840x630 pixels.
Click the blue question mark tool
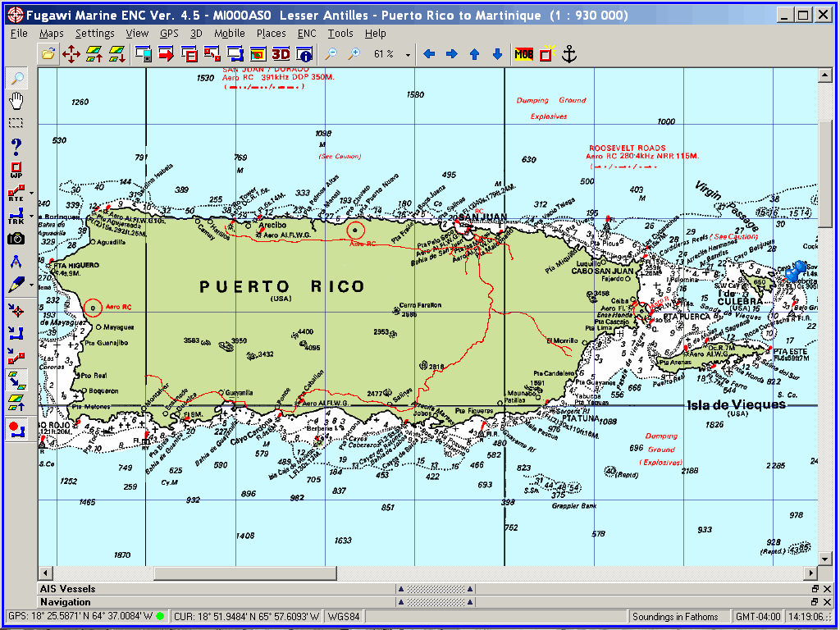16,146
